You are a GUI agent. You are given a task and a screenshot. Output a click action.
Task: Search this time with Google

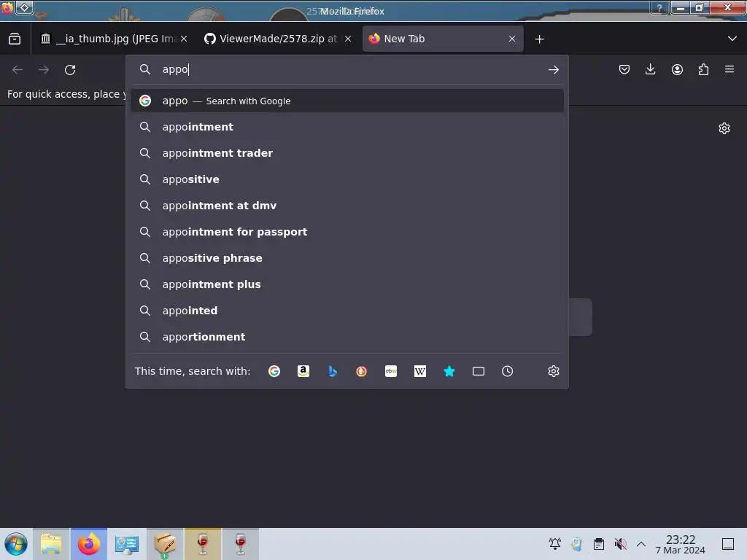[274, 371]
